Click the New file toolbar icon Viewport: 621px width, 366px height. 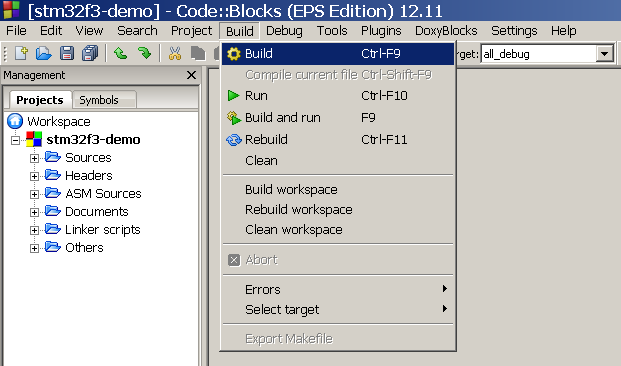click(x=21, y=53)
